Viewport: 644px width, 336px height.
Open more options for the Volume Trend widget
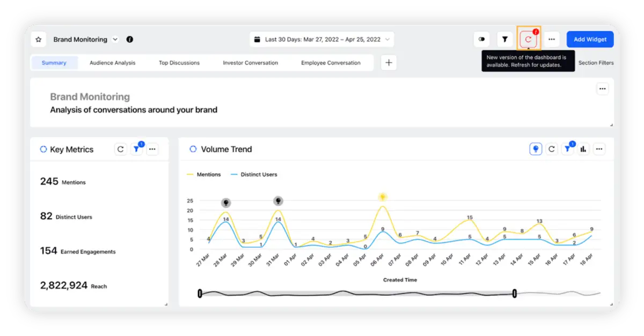(x=599, y=149)
